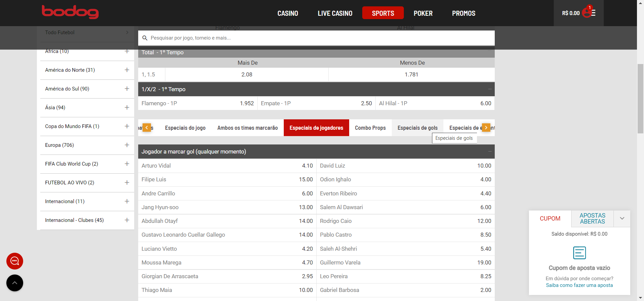Screen dimensions: 644x301
Task: Pick Pablo Castro to score 8.50
Action: [x=406, y=235]
